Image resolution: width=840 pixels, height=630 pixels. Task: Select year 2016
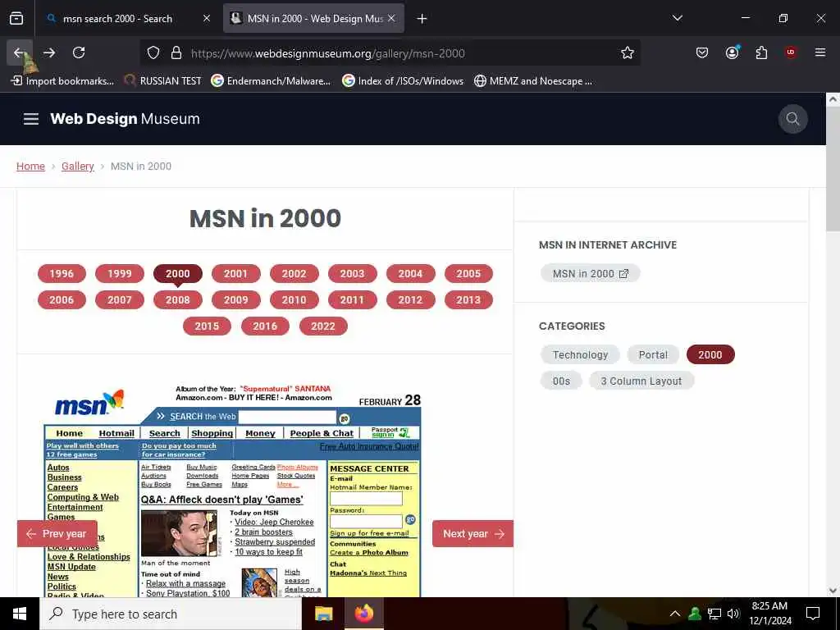[x=265, y=326]
